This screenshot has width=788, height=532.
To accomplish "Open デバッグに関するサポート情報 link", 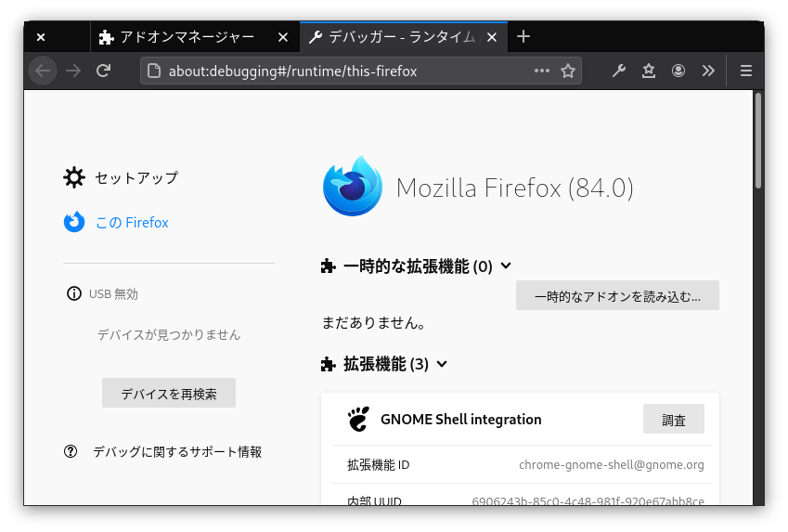I will (177, 451).
